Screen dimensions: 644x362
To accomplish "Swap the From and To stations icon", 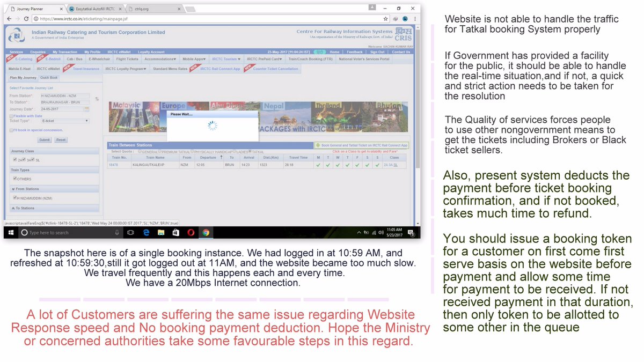I will tap(97, 99).
